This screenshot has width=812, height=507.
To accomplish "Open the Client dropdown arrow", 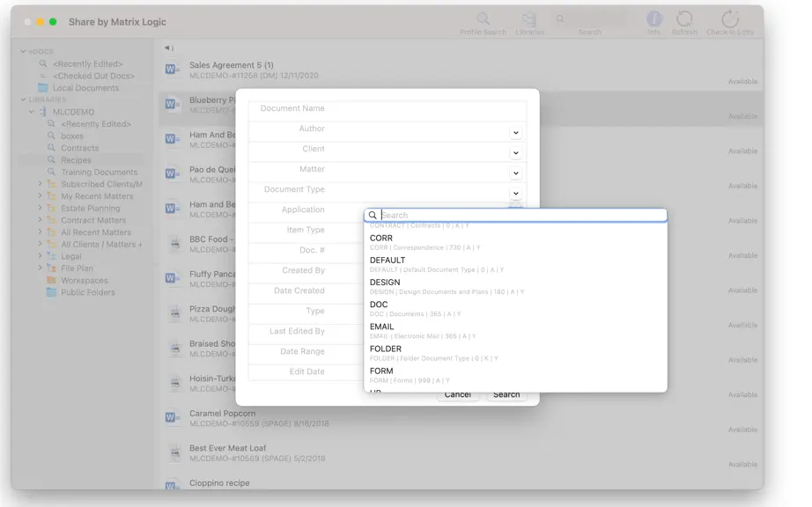I will 515,153.
